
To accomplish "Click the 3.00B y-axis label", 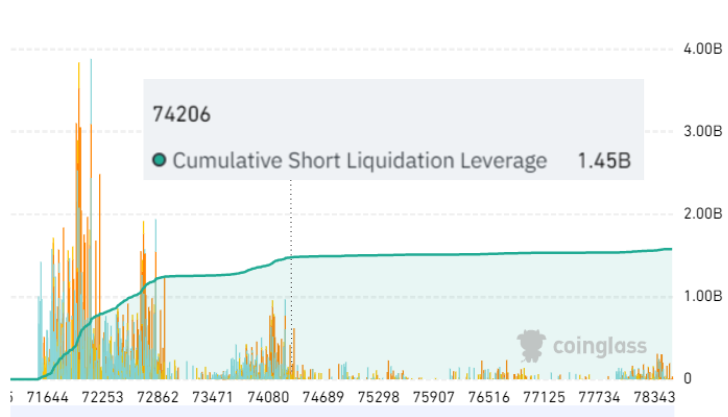I will click(703, 131).
